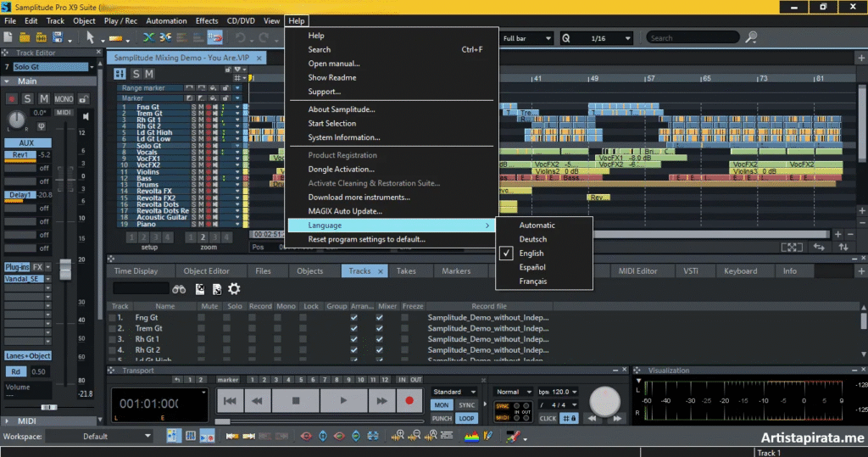This screenshot has width=868, height=457.
Task: Click the Search input field in toolbar
Action: click(x=693, y=38)
